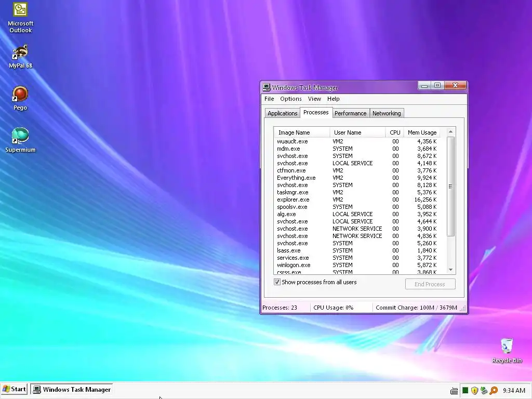Image resolution: width=532 pixels, height=399 pixels.
Task: Select the lsass.exe process row
Action: coord(357,250)
